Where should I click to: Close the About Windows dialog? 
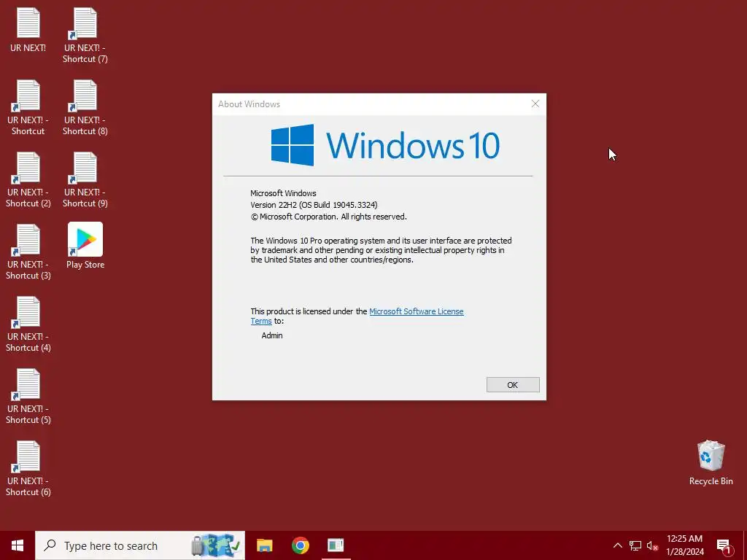535,104
